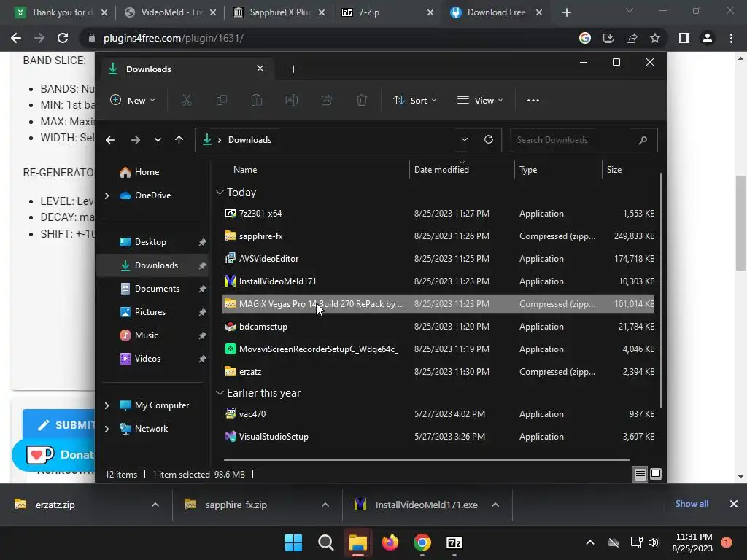This screenshot has height=560, width=747.
Task: Click the Rename icon in Explorer toolbar
Action: pos(292,100)
